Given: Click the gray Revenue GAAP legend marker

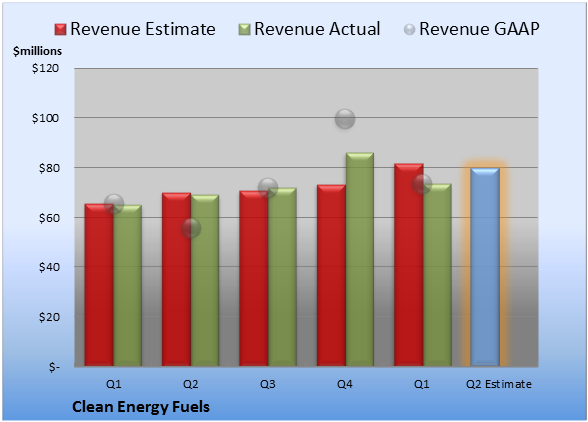Looking at the screenshot, I should click(410, 29).
